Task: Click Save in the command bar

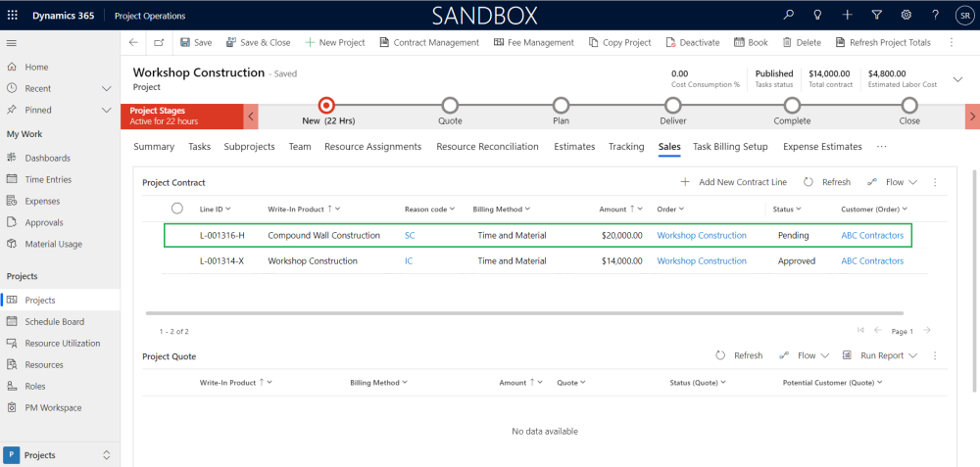Action: 196,42
